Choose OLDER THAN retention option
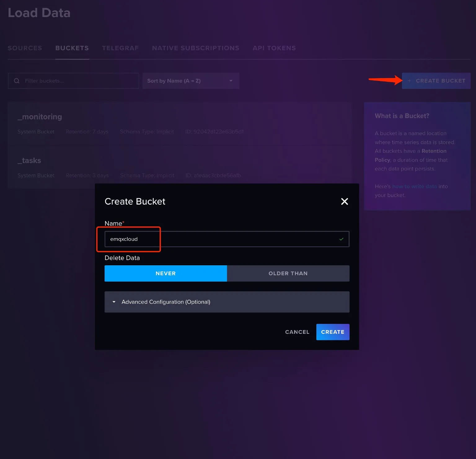476x459 pixels. 288,273
